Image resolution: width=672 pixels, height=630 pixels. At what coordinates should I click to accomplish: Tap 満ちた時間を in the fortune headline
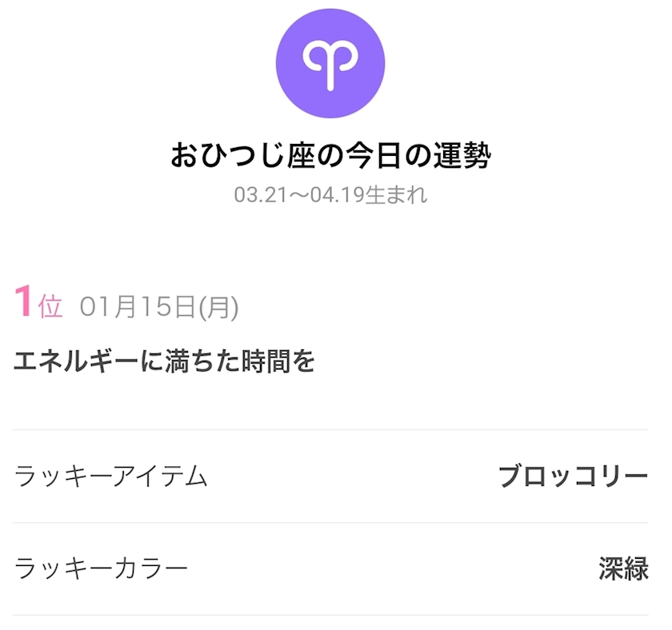point(239,361)
